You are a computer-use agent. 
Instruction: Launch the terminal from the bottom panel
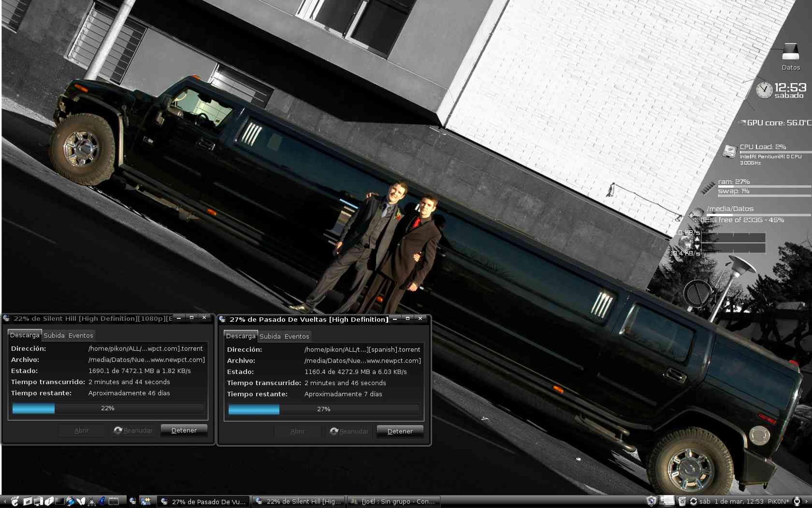[59, 501]
